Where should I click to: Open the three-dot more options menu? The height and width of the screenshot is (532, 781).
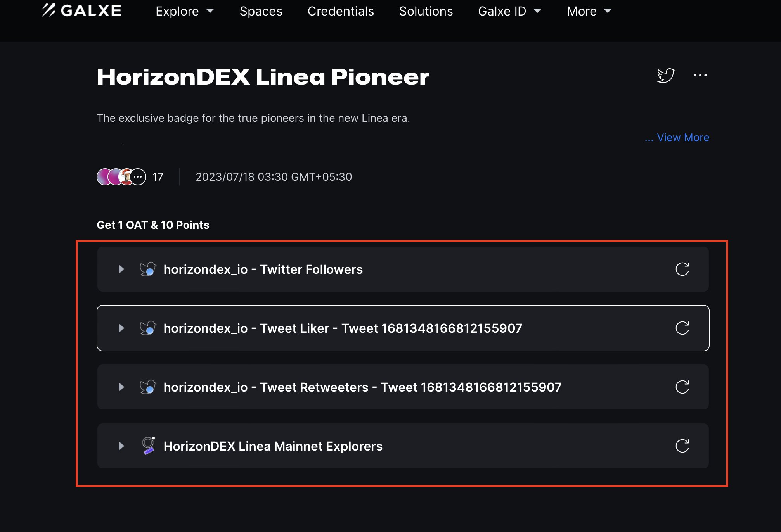click(x=700, y=75)
